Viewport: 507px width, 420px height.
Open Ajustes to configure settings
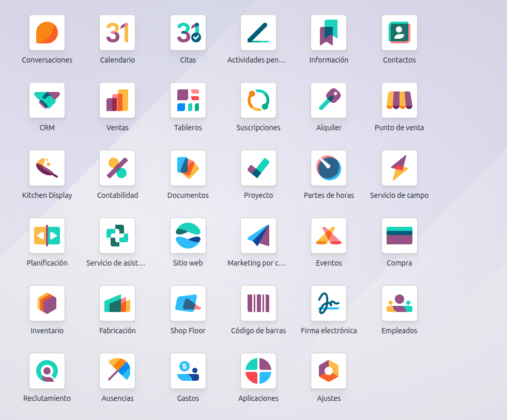(329, 370)
